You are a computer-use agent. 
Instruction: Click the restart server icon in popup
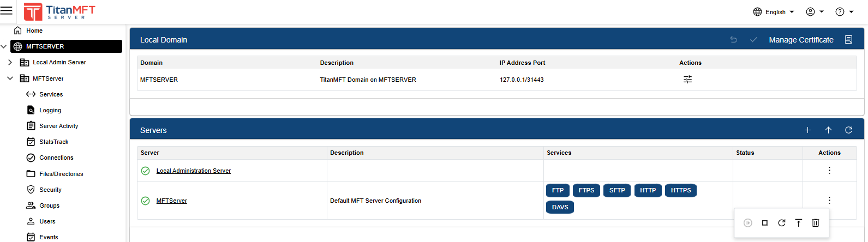782,223
